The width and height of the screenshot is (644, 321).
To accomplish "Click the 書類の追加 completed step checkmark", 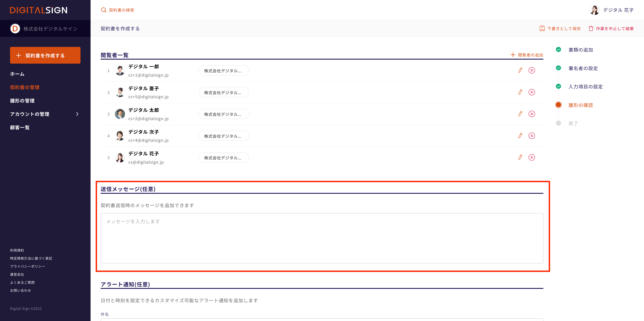I will click(558, 50).
